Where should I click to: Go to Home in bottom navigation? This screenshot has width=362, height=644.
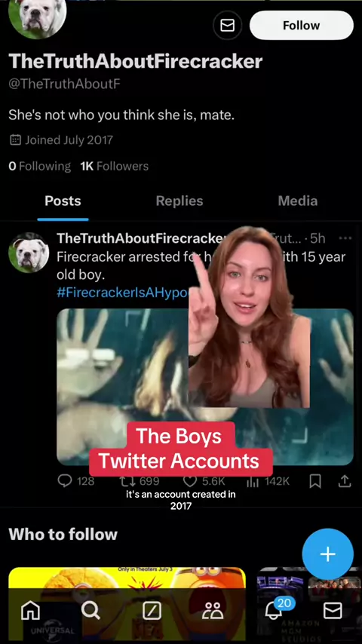(x=30, y=611)
